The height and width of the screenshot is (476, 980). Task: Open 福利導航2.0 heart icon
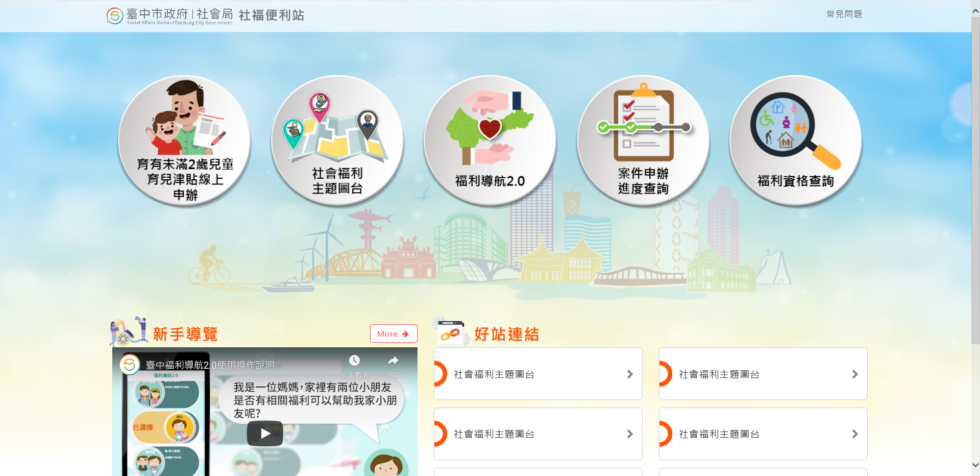tap(490, 140)
